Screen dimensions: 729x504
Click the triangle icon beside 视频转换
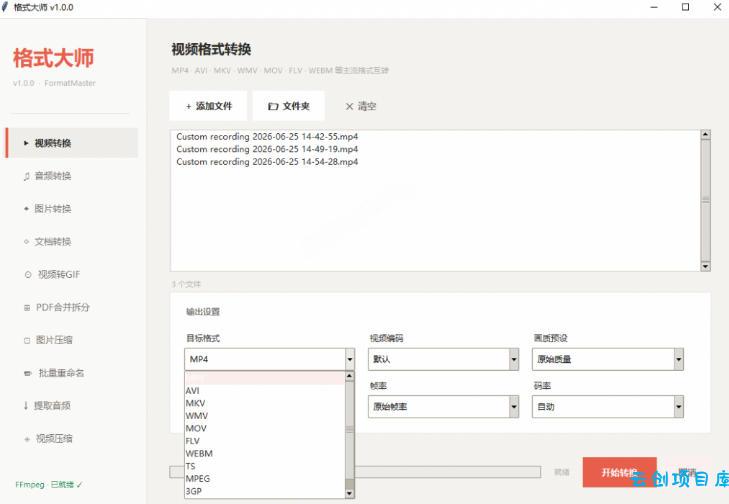(x=27, y=143)
